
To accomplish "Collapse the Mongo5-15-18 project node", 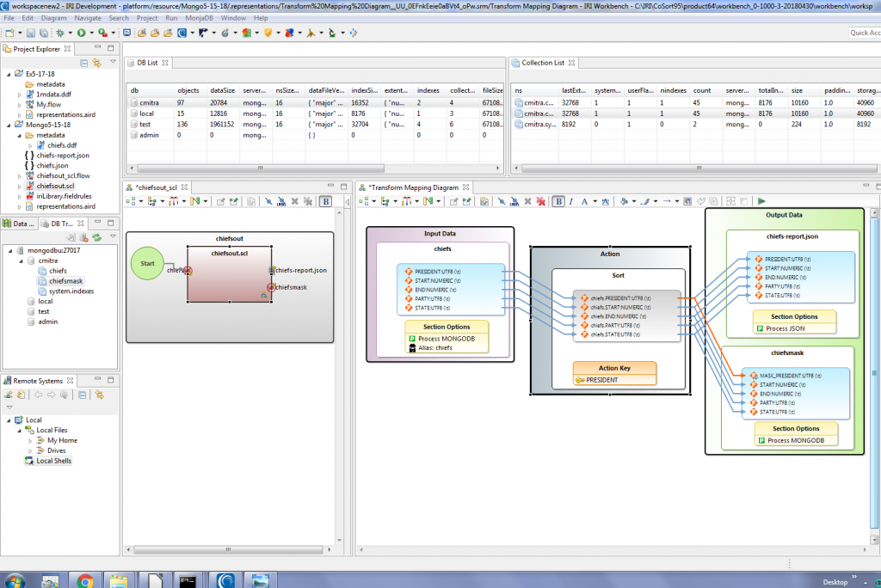I will point(9,126).
